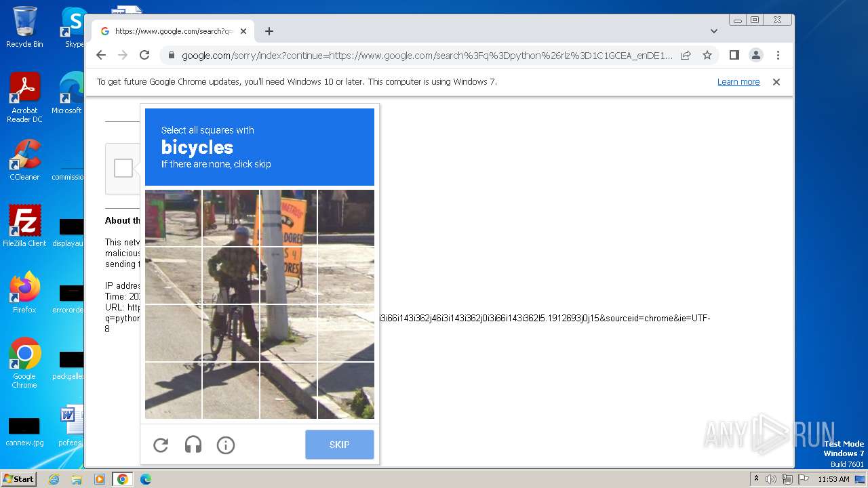
Task: Toggle Chrome side panel
Action: pos(734,55)
